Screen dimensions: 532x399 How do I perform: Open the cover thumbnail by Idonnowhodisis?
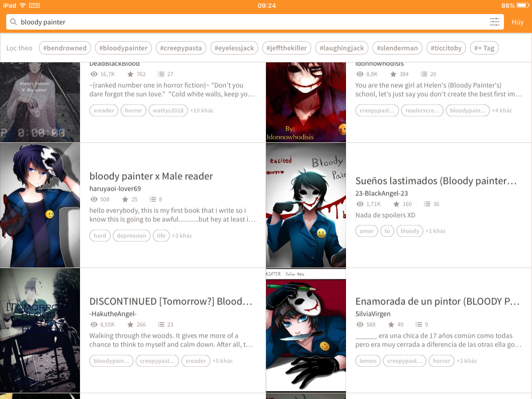click(x=306, y=102)
